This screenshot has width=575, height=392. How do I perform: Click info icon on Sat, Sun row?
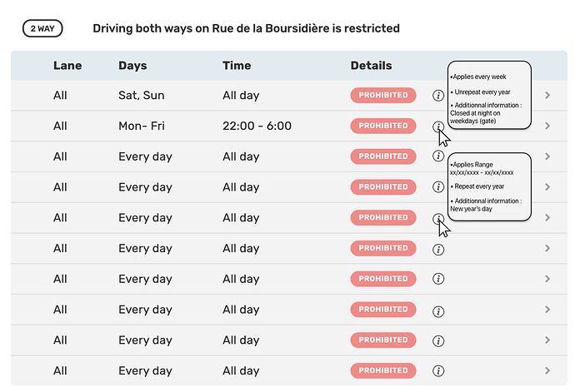pos(438,96)
